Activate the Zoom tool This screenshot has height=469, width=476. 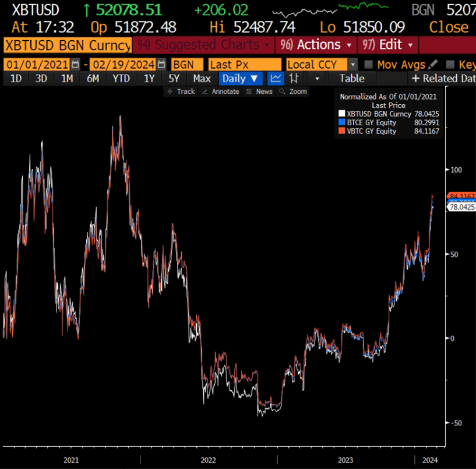click(x=293, y=91)
